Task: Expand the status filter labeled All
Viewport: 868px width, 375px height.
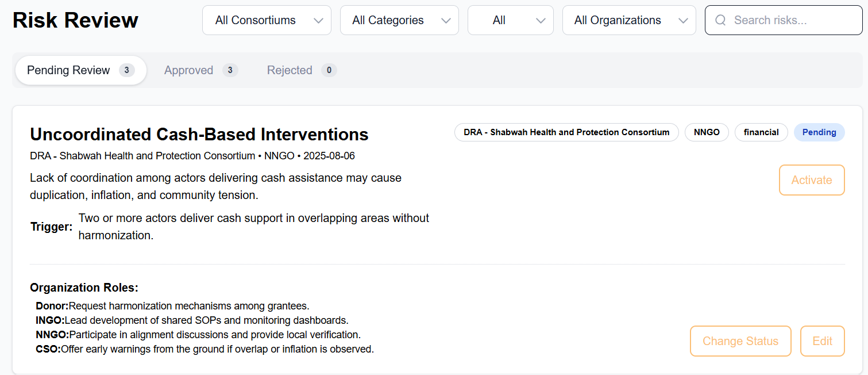Action: pos(510,20)
